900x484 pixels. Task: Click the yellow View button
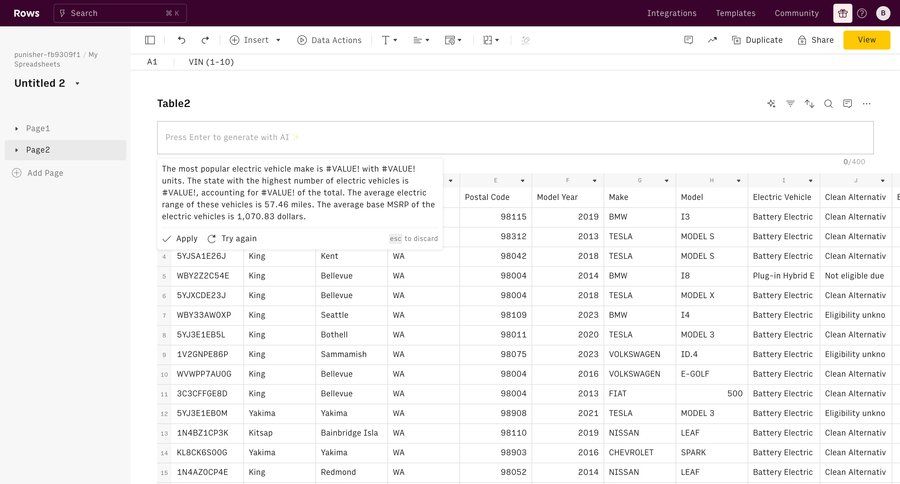[x=867, y=40]
